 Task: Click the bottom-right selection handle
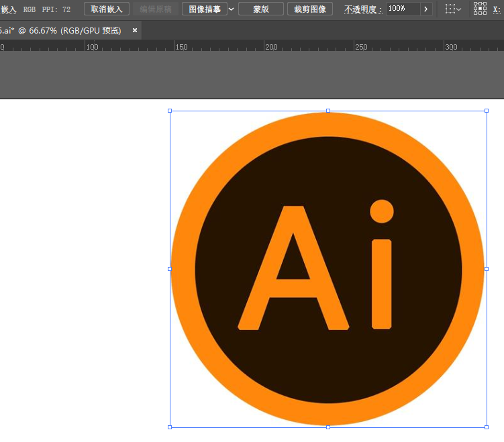pos(487,427)
